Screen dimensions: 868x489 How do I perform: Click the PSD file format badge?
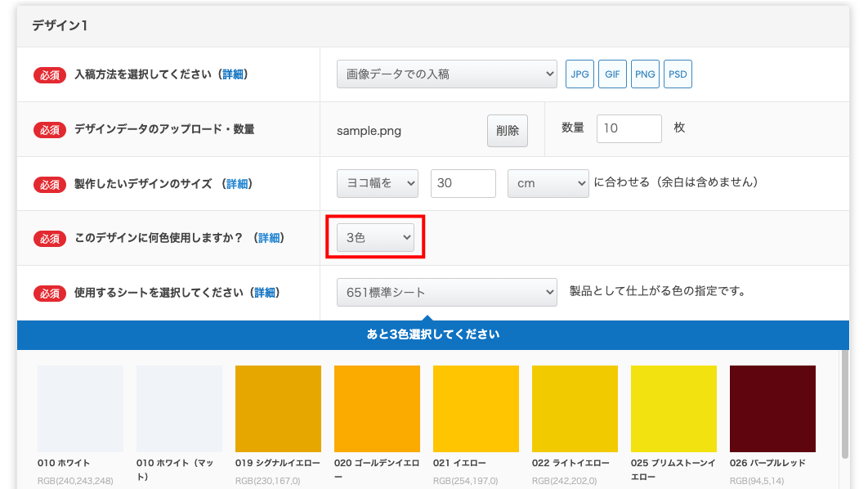678,74
